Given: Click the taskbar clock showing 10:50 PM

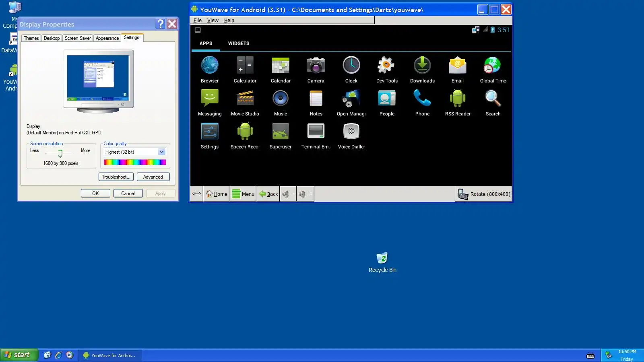Looking at the screenshot, I should (x=627, y=352).
